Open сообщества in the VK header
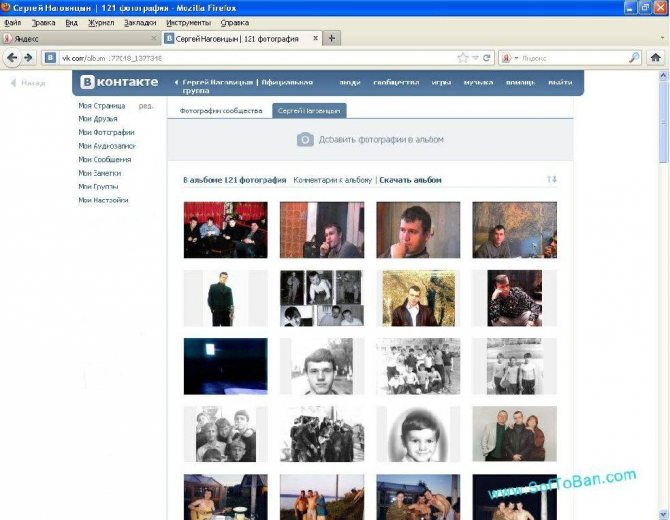670x520 pixels. 396,82
